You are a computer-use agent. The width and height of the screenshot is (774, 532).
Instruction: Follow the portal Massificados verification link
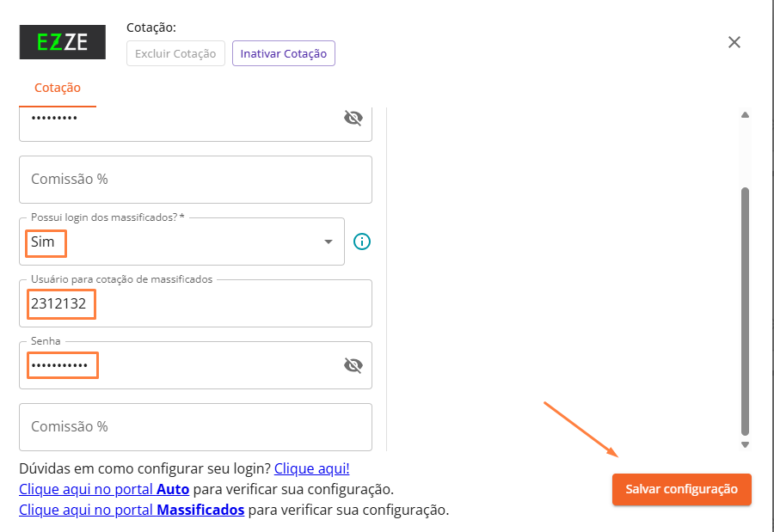coord(132,510)
